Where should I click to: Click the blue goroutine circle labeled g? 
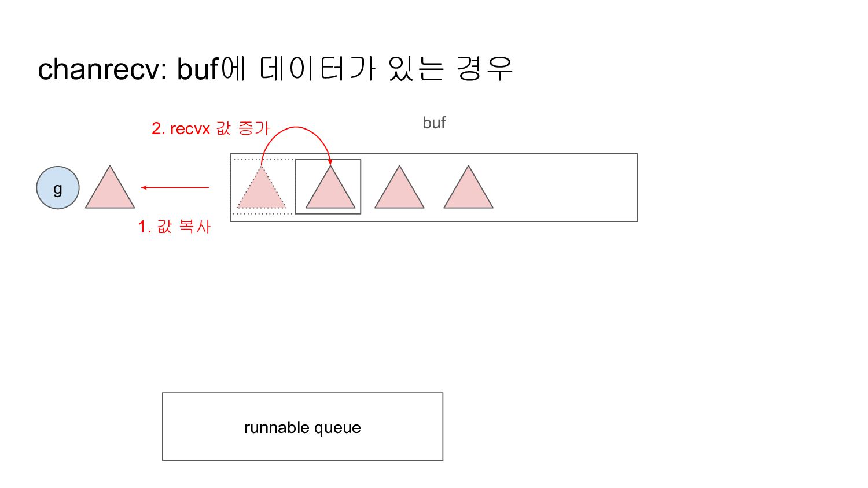tap(58, 188)
